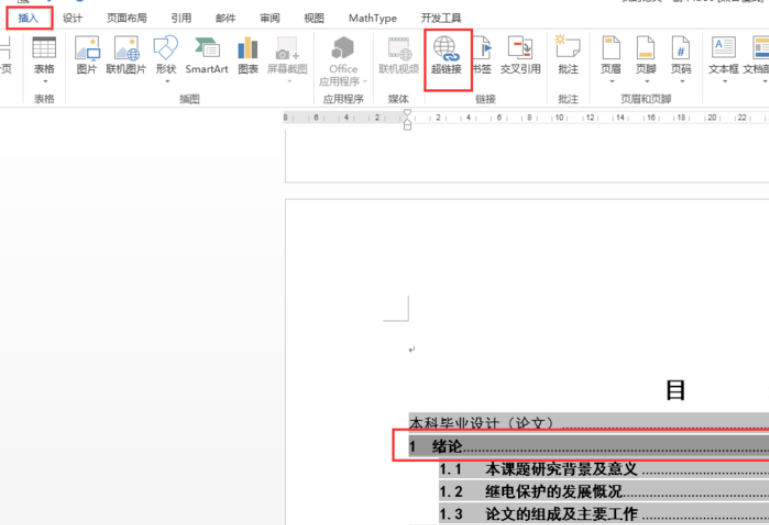769x525 pixels.
Task: Click the first-line indent marker on ruler
Action: coord(407,113)
